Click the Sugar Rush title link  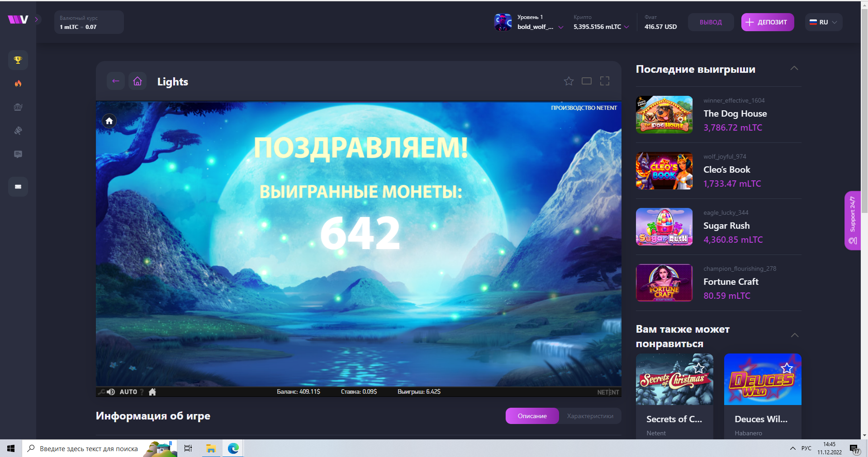pyautogui.click(x=726, y=226)
